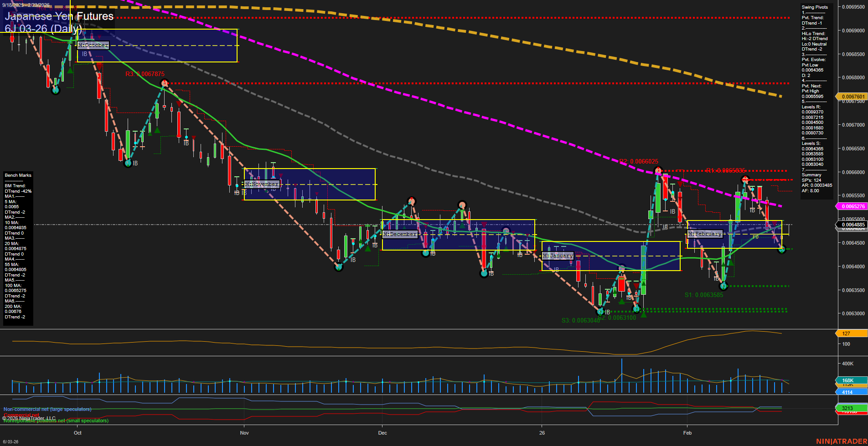
Task: Expand the Swing Pivots summary panel
Action: coord(816,7)
